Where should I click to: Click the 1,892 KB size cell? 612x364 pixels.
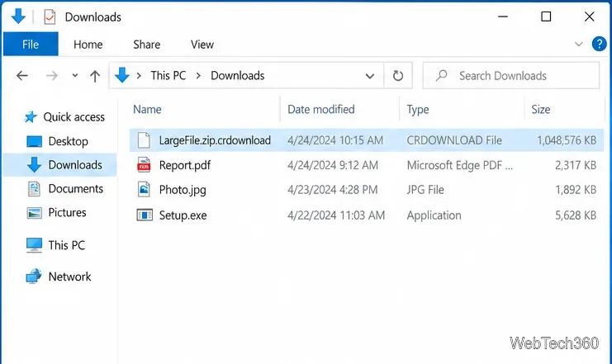point(576,190)
